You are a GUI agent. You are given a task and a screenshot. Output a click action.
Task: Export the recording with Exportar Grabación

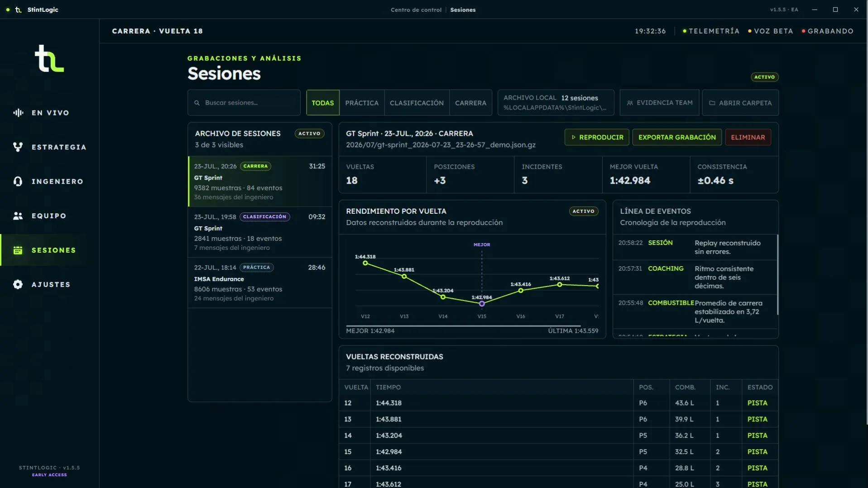(677, 137)
